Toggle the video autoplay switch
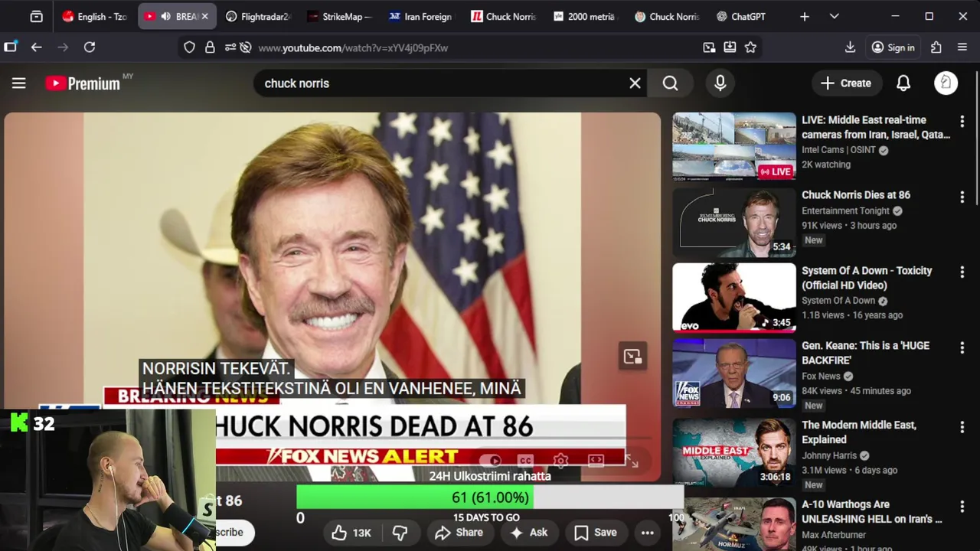This screenshot has width=980, height=551. [491, 461]
